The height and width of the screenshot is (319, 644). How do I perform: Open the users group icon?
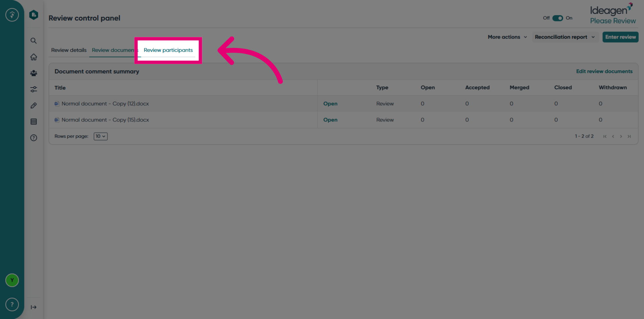pos(34,73)
